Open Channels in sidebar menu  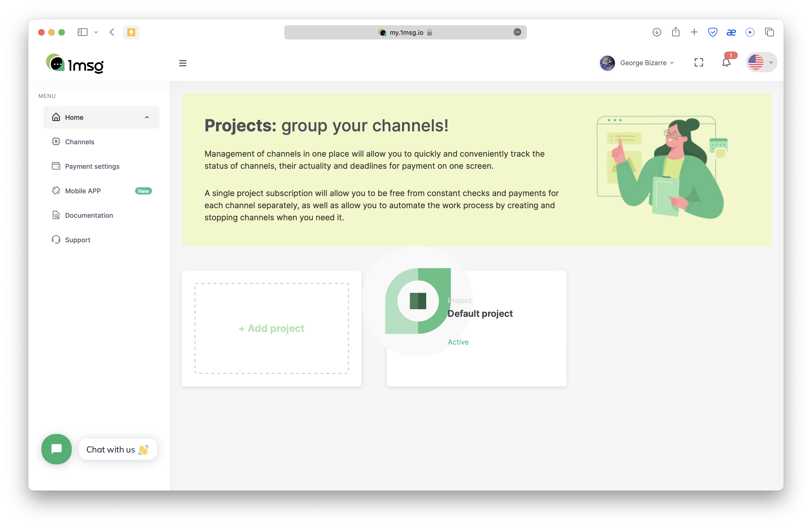click(x=80, y=142)
